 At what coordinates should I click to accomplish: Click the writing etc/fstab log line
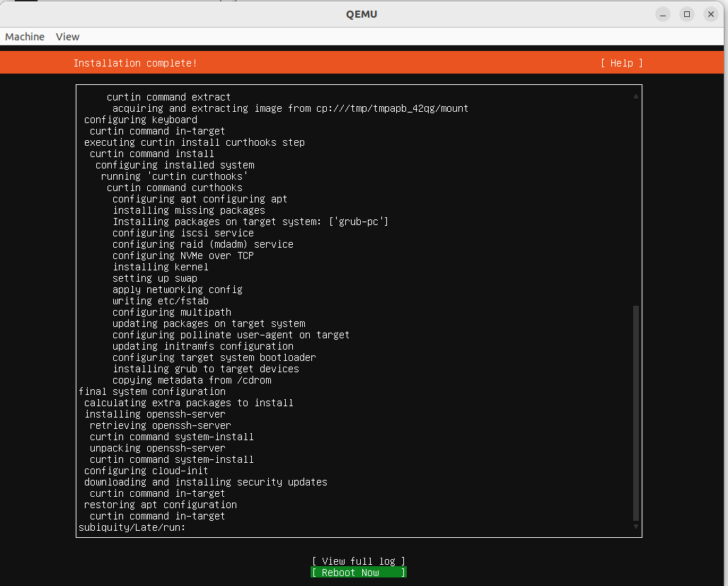tap(161, 301)
